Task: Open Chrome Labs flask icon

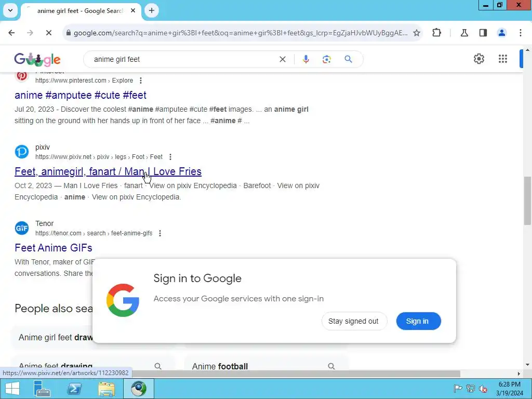Action: click(x=464, y=33)
